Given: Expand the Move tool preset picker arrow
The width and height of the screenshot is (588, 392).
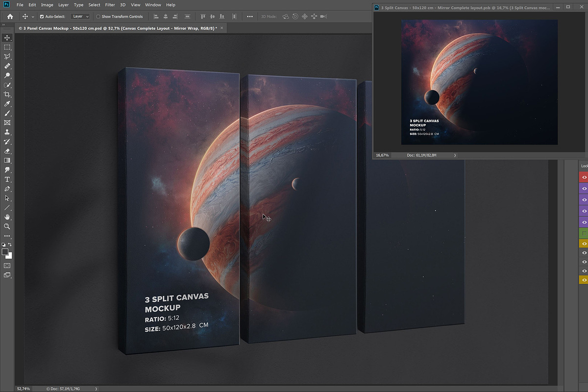Looking at the screenshot, I should pyautogui.click(x=33, y=17).
